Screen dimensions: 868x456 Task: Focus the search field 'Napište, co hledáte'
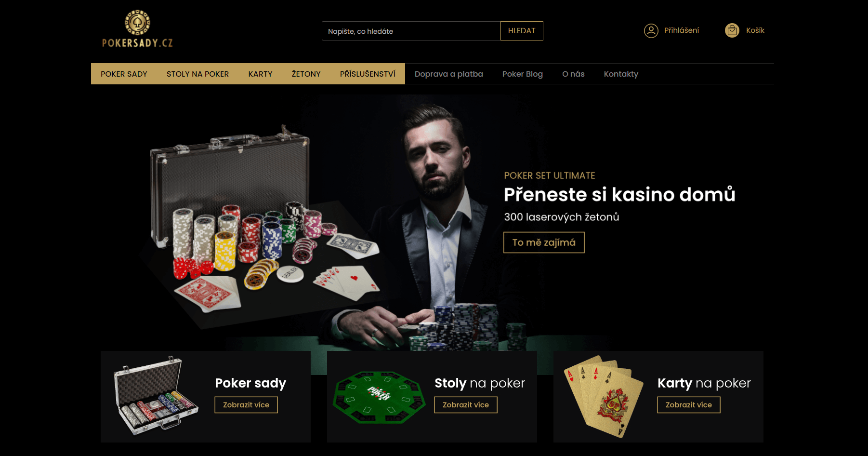point(411,31)
